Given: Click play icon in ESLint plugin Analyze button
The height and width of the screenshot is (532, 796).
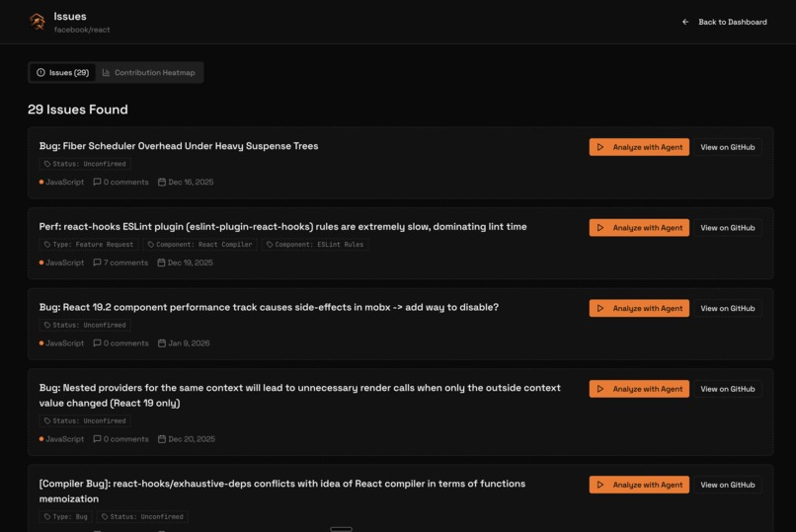Looking at the screenshot, I should [600, 228].
